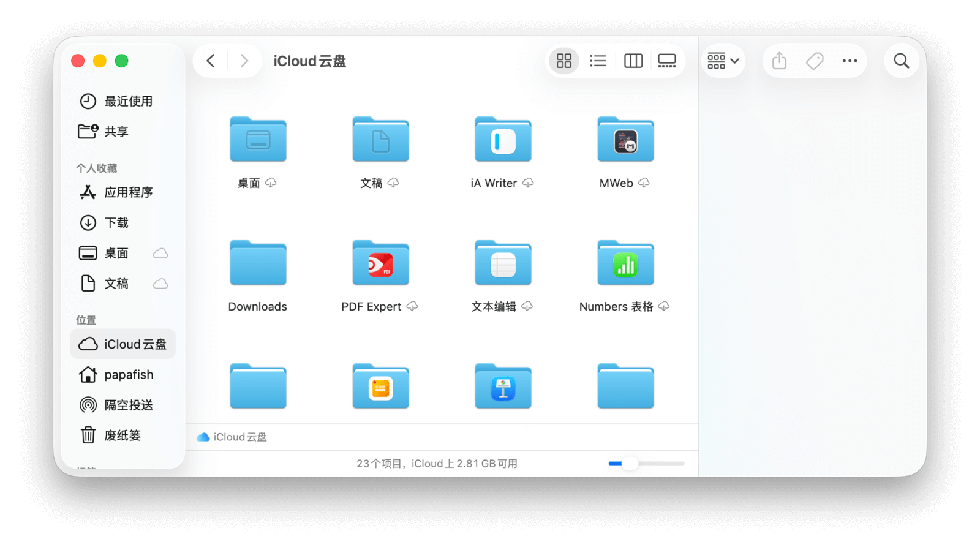Select the Downloads folder
Viewport: 980px width, 547px height.
coord(258,263)
